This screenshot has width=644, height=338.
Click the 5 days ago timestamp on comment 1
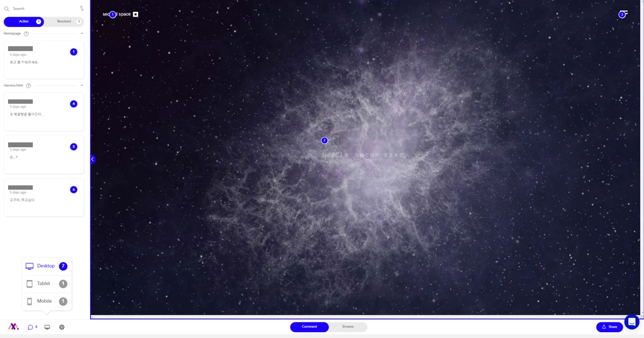pyautogui.click(x=18, y=55)
